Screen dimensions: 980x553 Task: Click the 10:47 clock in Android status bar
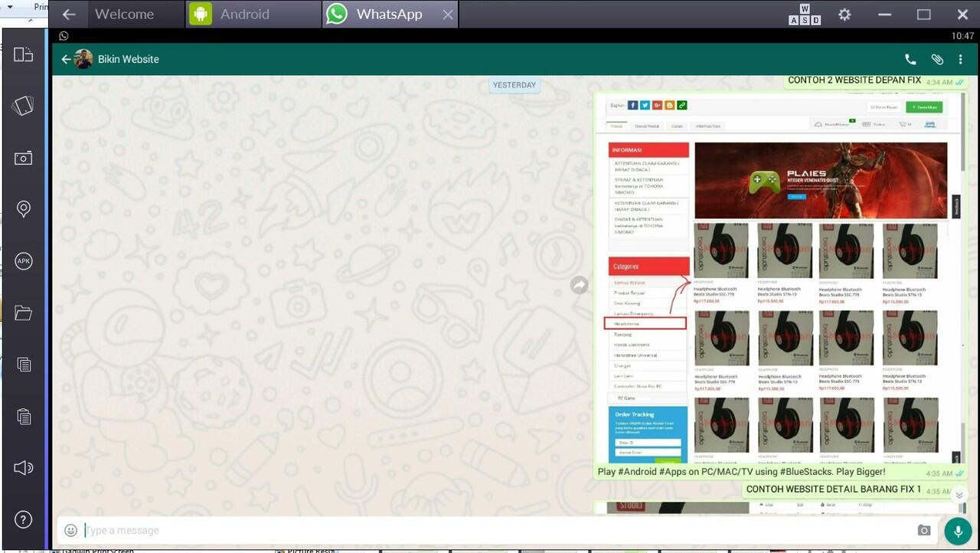(x=962, y=36)
